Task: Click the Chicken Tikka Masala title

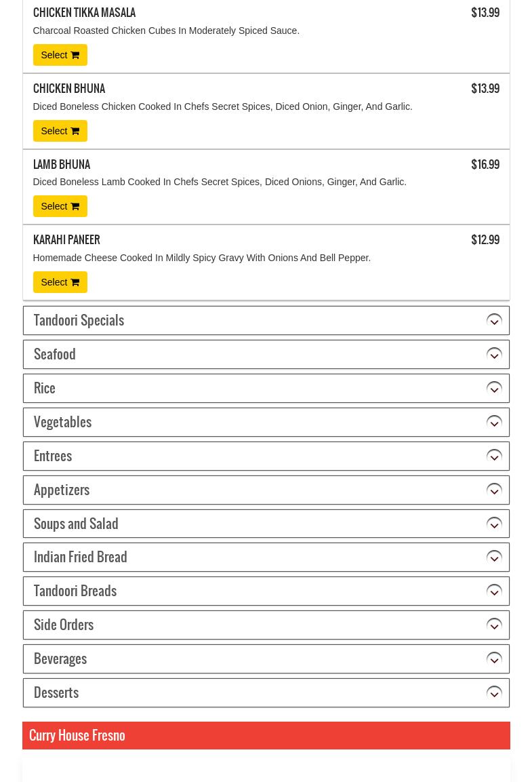Action: tap(84, 13)
